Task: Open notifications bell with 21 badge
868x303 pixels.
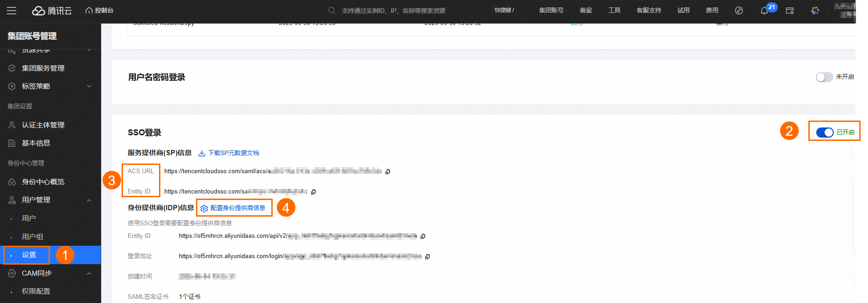Action: click(765, 11)
